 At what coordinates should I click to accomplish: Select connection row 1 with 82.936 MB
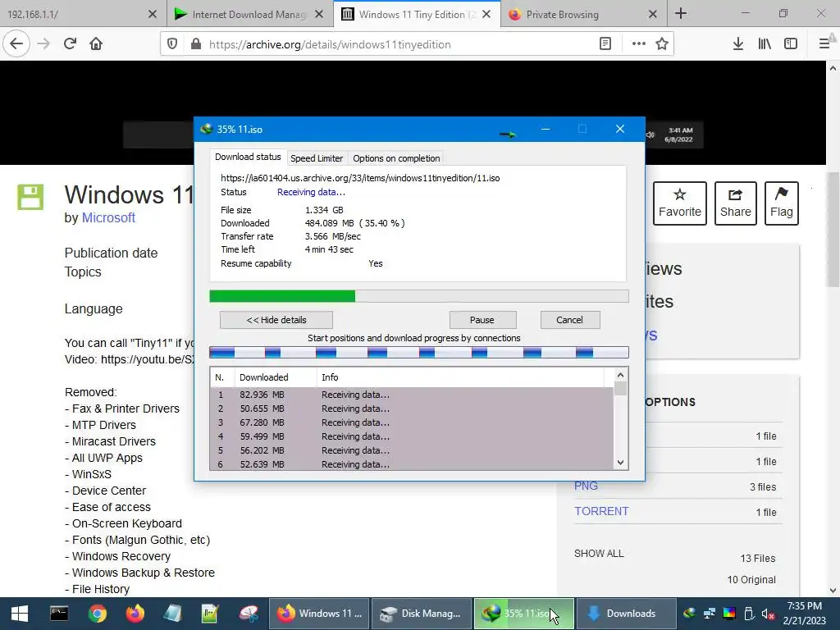[x=412, y=395]
